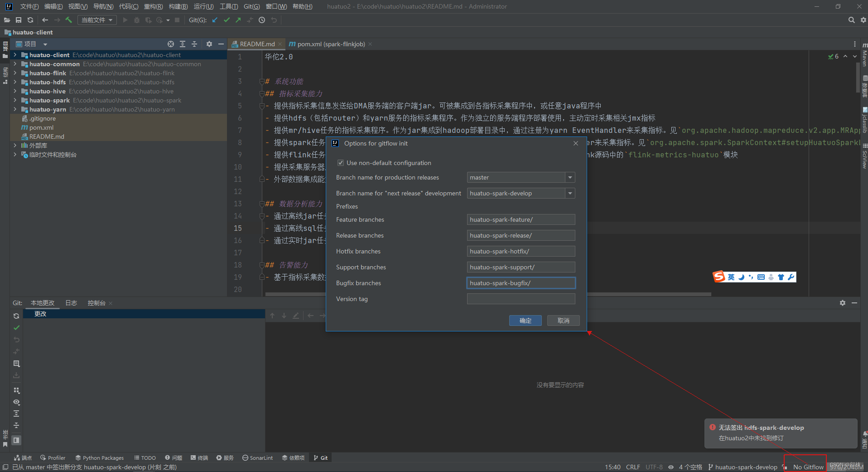Click the Build project hammer icon
This screenshot has height=472, width=868.
pos(69,20)
